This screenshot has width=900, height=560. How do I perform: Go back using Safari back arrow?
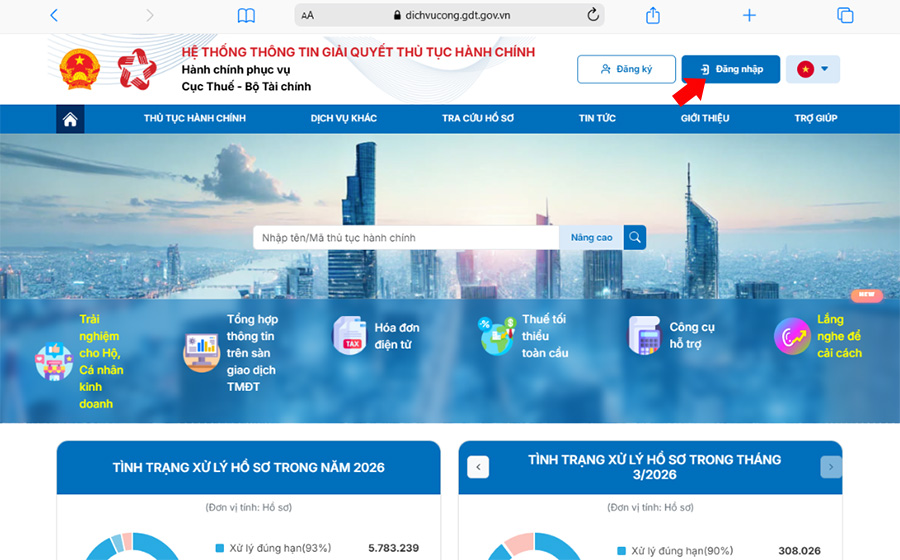pyautogui.click(x=54, y=15)
